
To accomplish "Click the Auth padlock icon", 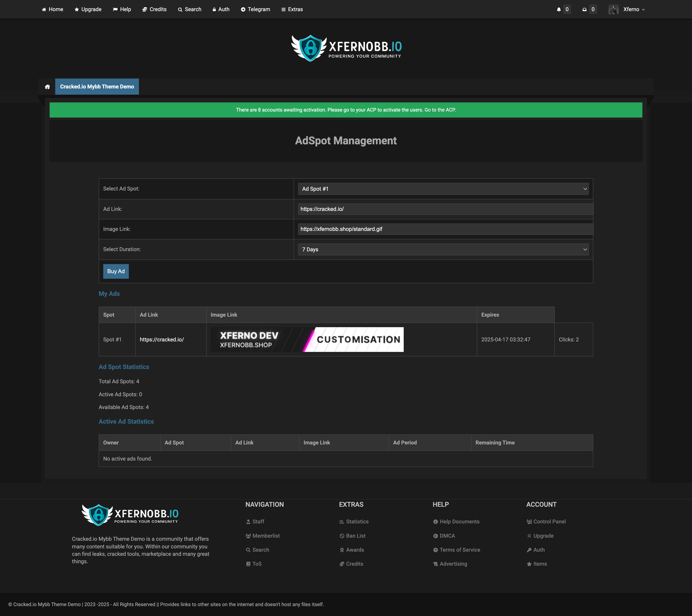I will pos(214,9).
